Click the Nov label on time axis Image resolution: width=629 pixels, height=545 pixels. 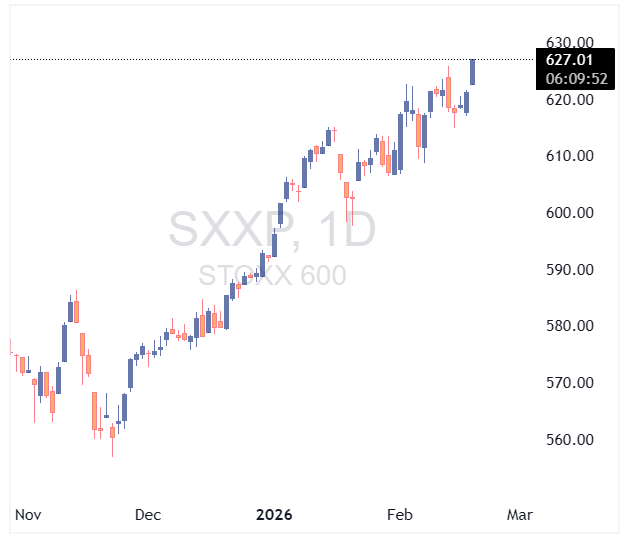pos(28,515)
